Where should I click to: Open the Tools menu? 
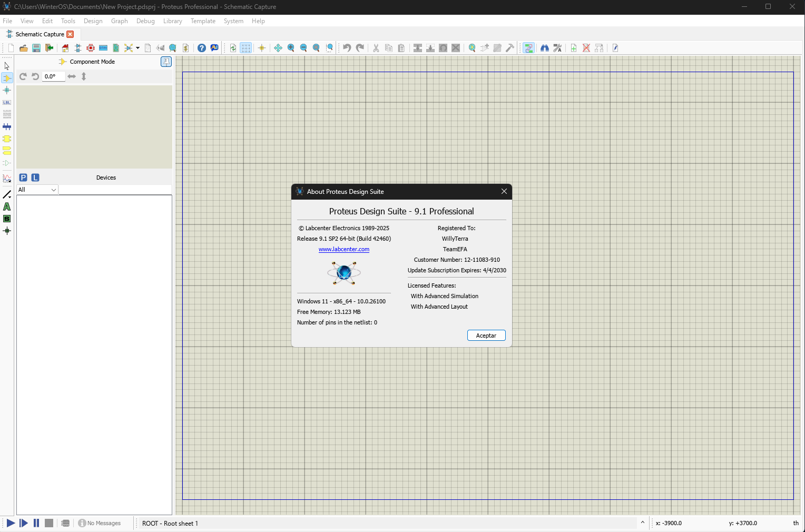(68, 21)
